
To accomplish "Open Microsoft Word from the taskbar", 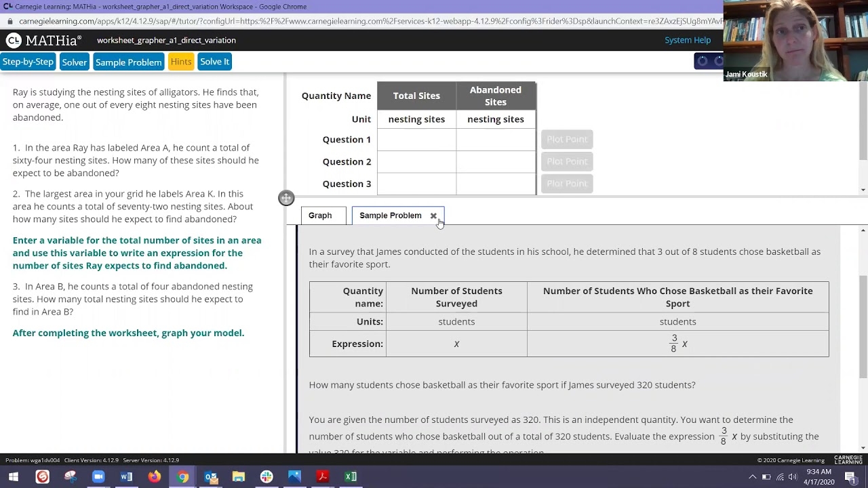I will (x=126, y=476).
